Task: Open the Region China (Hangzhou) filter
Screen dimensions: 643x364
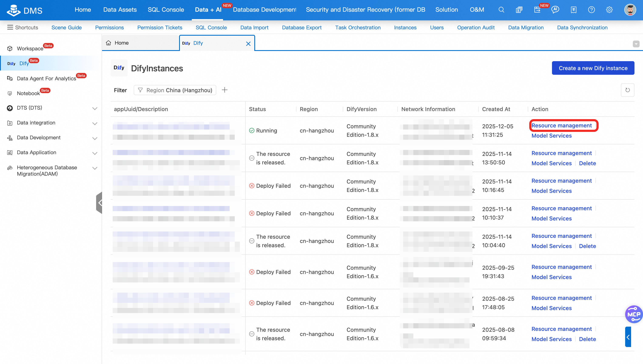Action: tap(175, 90)
